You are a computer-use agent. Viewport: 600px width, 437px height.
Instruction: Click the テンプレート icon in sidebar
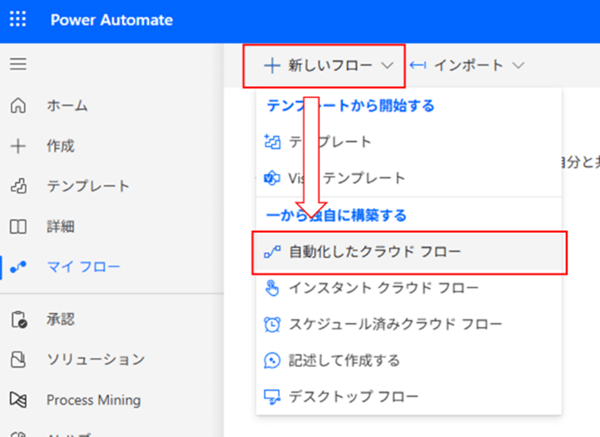(x=18, y=186)
